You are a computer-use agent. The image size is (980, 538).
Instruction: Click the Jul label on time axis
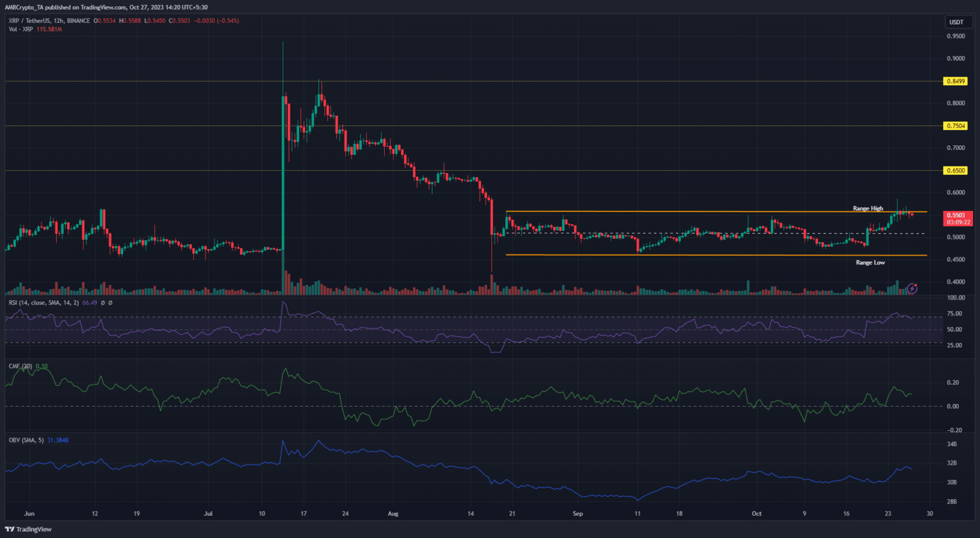click(x=208, y=514)
